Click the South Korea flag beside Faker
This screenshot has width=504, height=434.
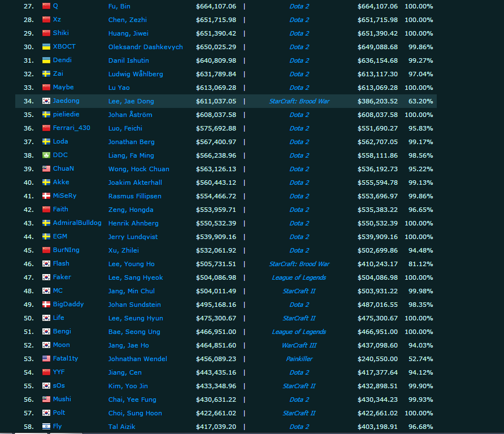[46, 277]
